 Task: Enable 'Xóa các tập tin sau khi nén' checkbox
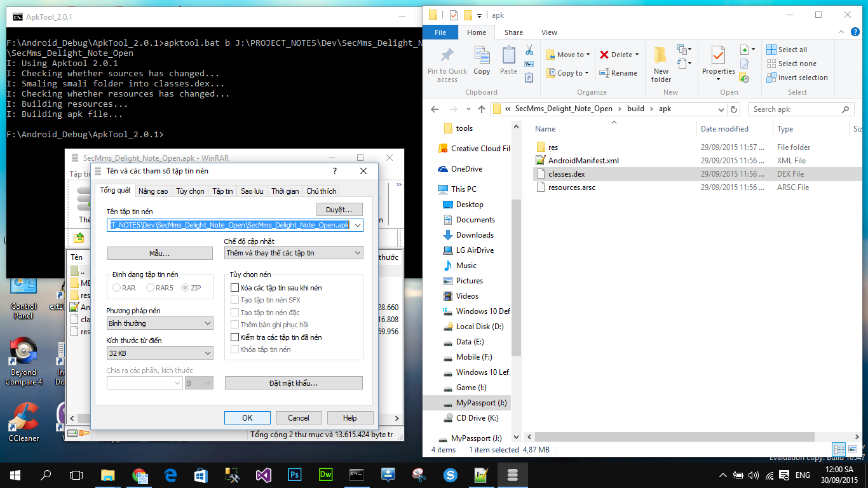tap(235, 288)
